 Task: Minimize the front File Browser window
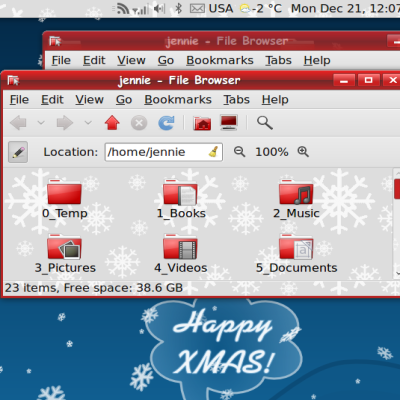344,80
